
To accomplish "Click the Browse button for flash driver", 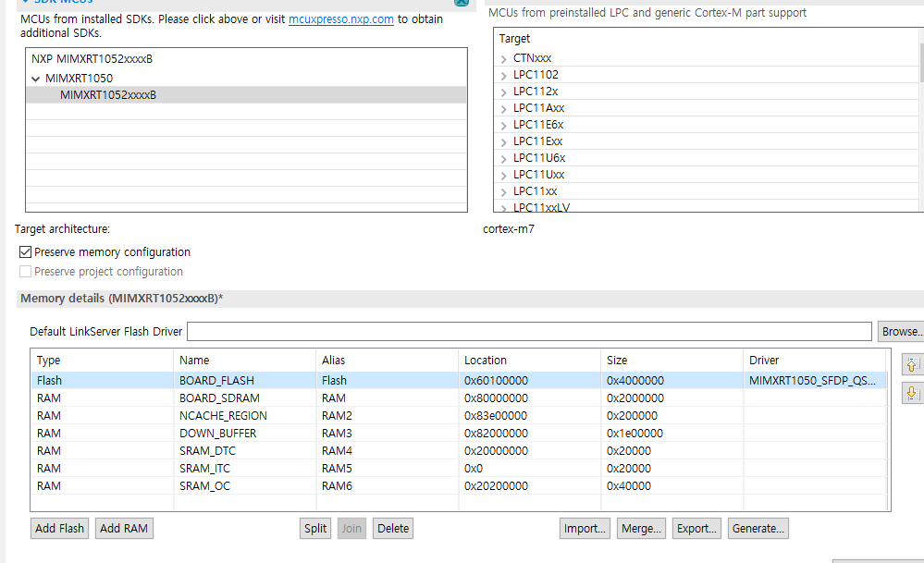I will (901, 331).
